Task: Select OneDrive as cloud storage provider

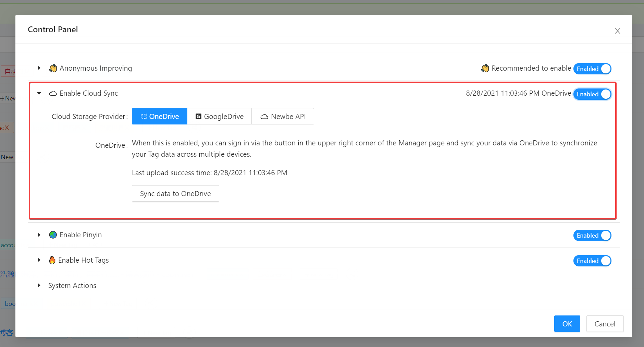Action: (160, 116)
